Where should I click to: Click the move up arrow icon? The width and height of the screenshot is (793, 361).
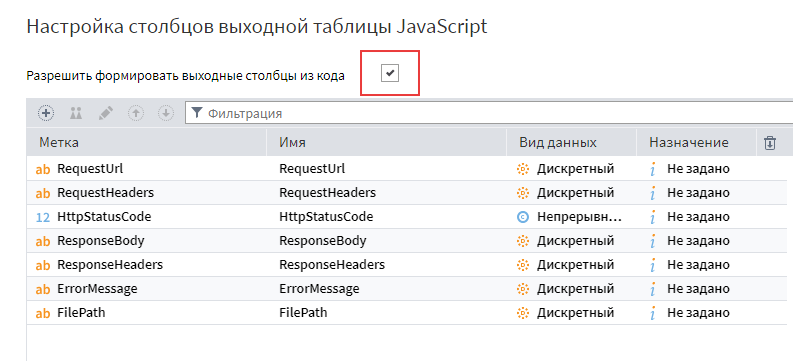136,113
